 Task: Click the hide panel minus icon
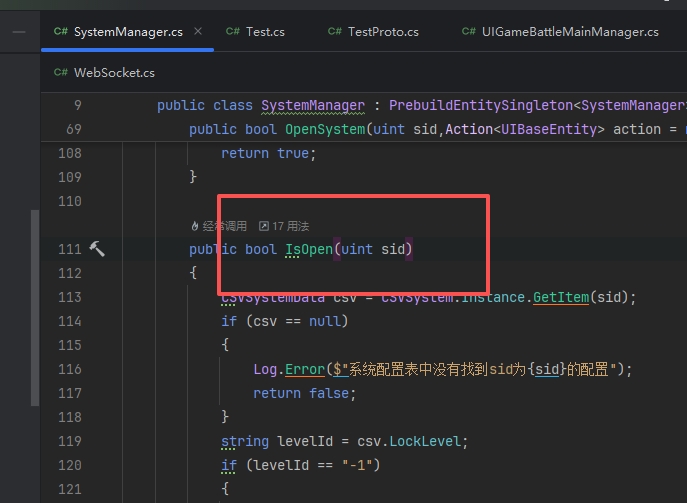[20, 32]
